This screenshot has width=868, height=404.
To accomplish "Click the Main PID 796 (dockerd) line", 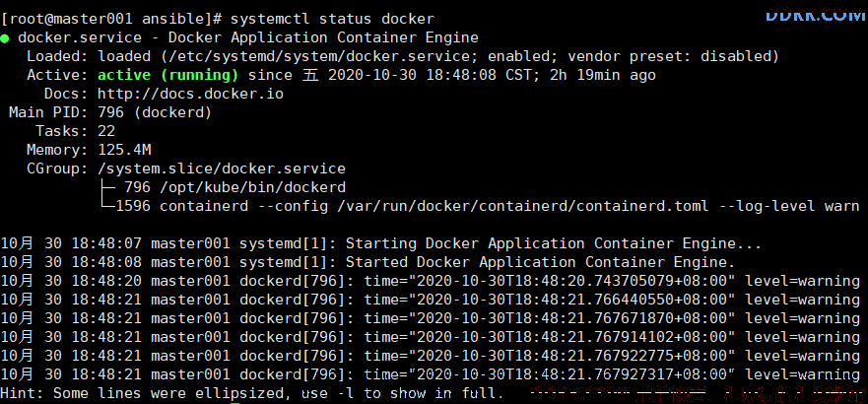I will [x=110, y=112].
